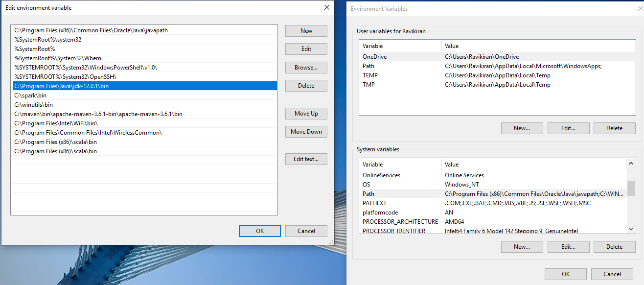Close the Edit environment variable dialog
This screenshot has width=644, height=285.
[326, 8]
